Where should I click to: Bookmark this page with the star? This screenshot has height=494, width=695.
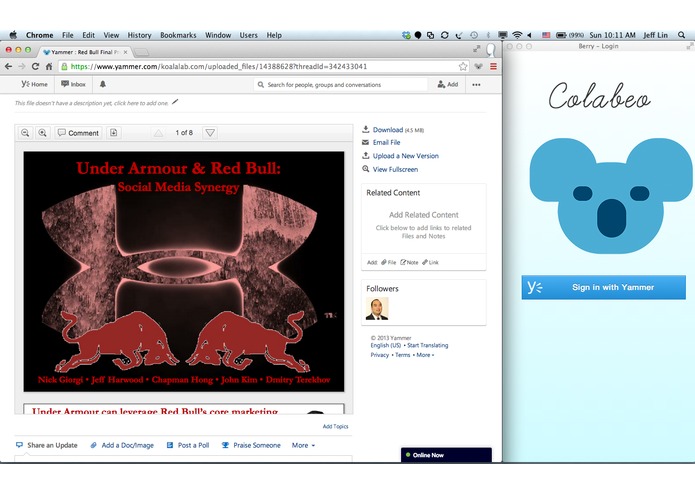(x=463, y=66)
